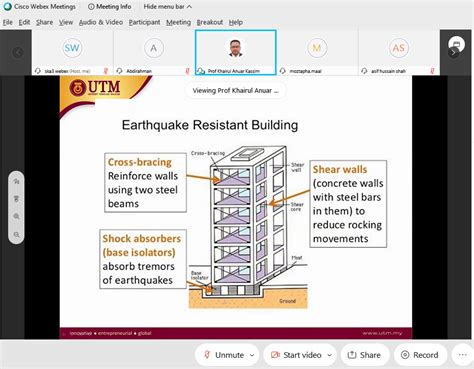Click the name label 'moztapha.maal'
This screenshot has height=369, width=474.
pos(305,71)
